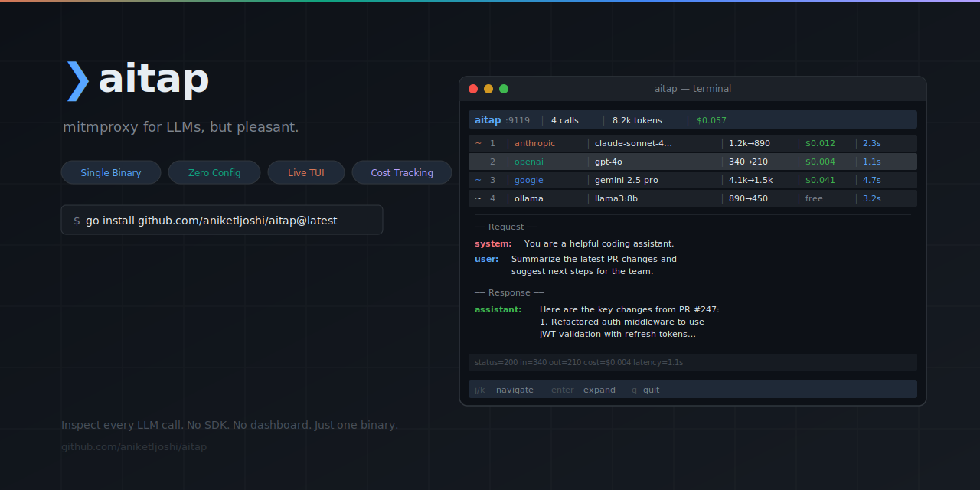Viewport: 980px width, 490px height.
Task: Select the Zero Config pill
Action: pyautogui.click(x=214, y=172)
